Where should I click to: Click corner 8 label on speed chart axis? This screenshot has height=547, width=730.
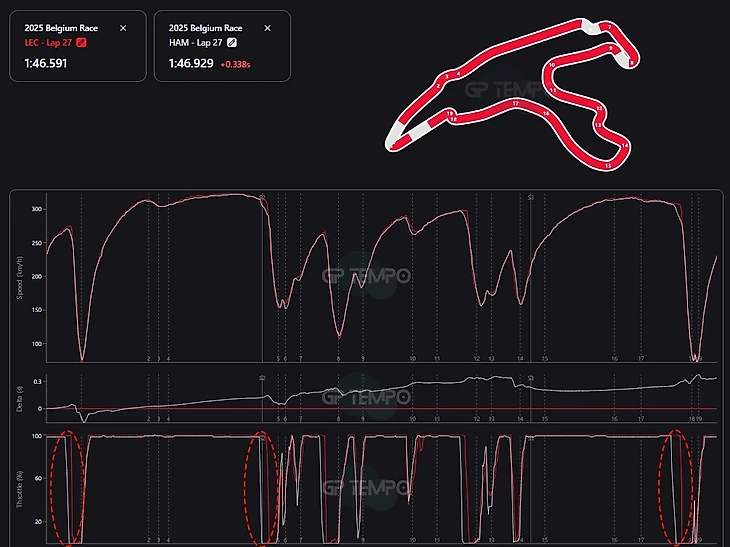338,359
